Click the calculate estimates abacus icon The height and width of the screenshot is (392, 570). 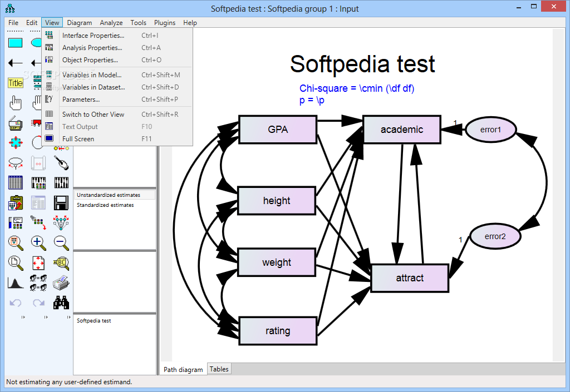click(61, 182)
